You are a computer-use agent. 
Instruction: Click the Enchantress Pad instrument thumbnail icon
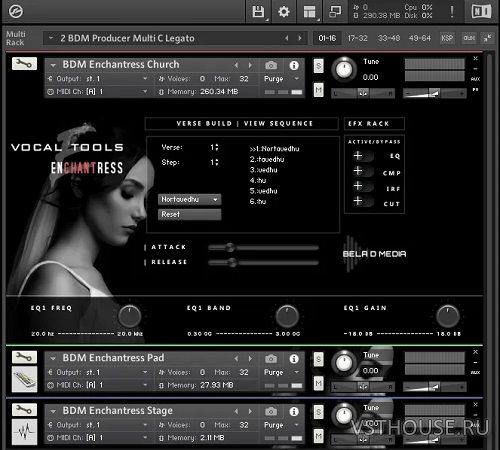24,379
